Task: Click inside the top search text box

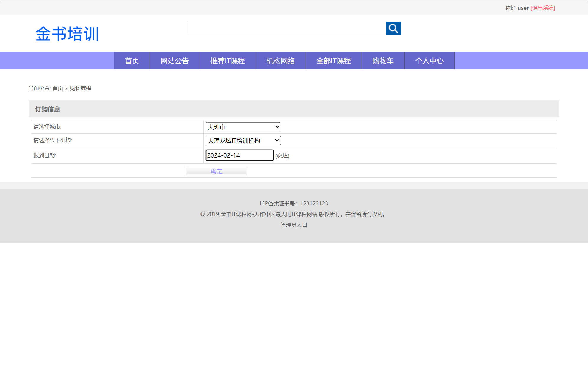Action: coord(286,28)
